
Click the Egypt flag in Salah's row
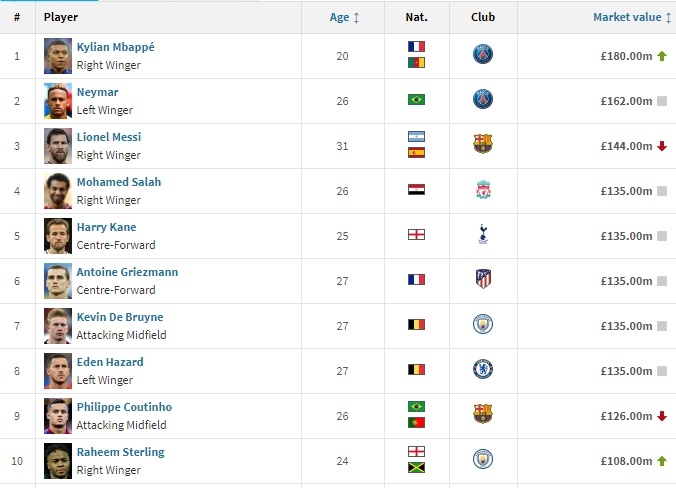[x=416, y=190]
